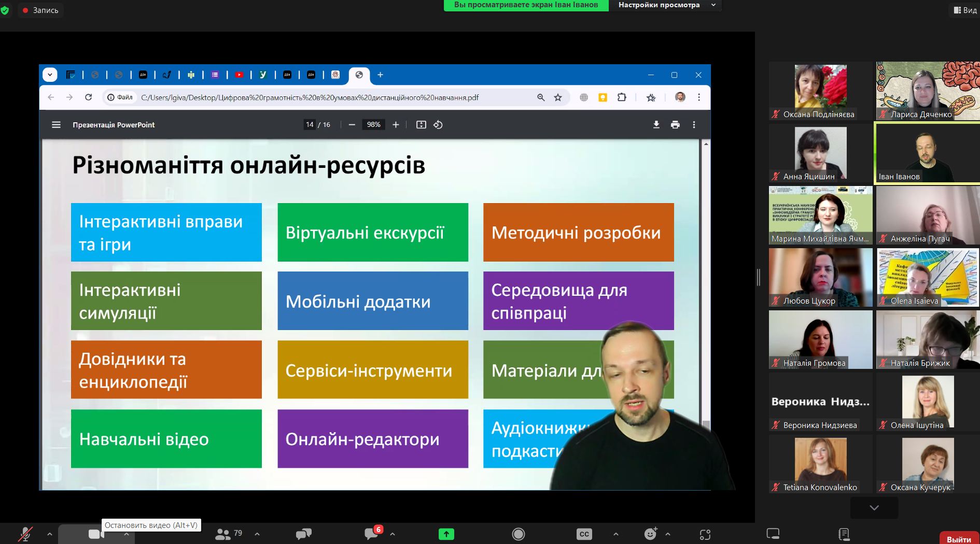Viewport: 980px width, 544px height.
Task: Open chat with 6 unread messages
Action: [x=372, y=533]
